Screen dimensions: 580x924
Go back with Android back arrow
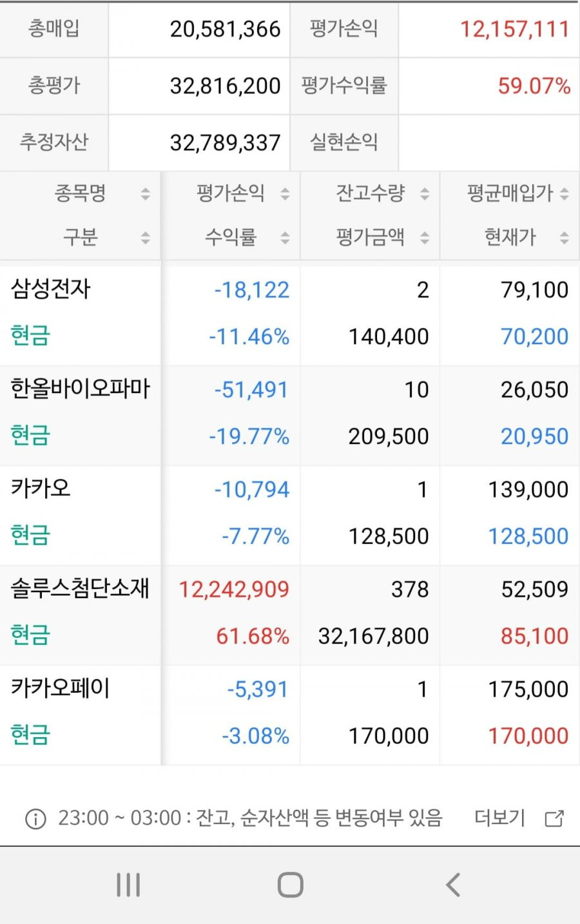coord(453,885)
